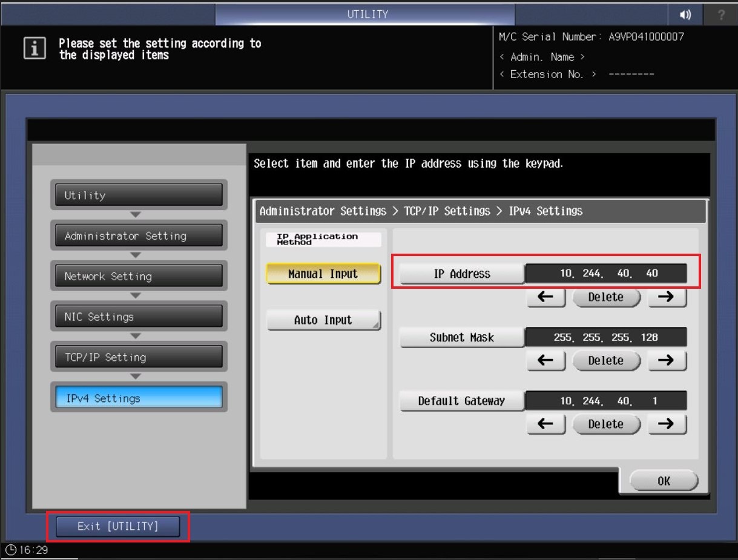
Task: Open Network Setting in navigation path
Action: coord(139,277)
